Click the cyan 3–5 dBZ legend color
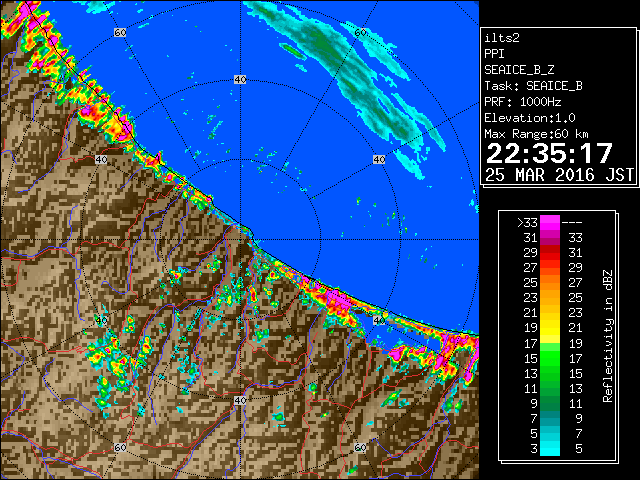Screen dimensions: 640x480 pos(550,448)
